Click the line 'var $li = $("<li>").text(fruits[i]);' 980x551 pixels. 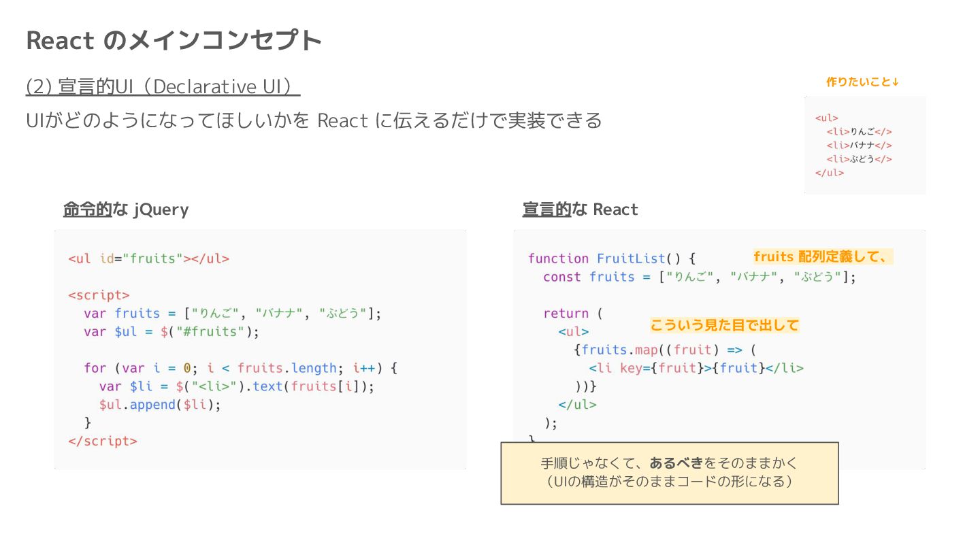[x=237, y=386]
